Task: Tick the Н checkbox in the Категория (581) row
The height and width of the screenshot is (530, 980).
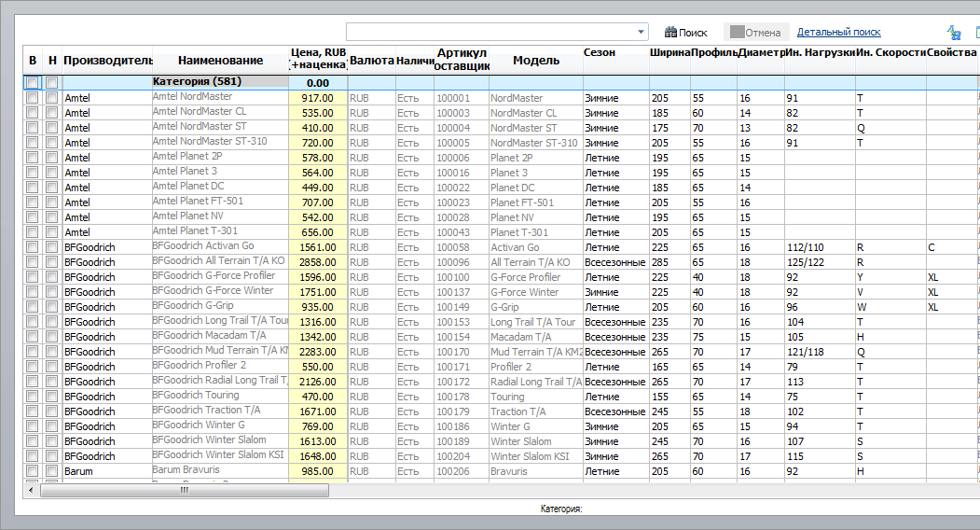Action: (x=52, y=83)
